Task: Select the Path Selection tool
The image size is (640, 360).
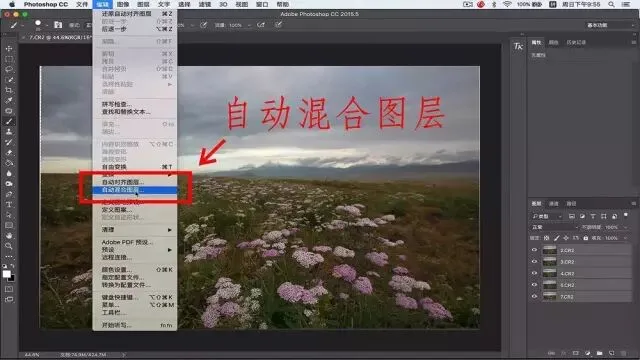Action: point(9,215)
